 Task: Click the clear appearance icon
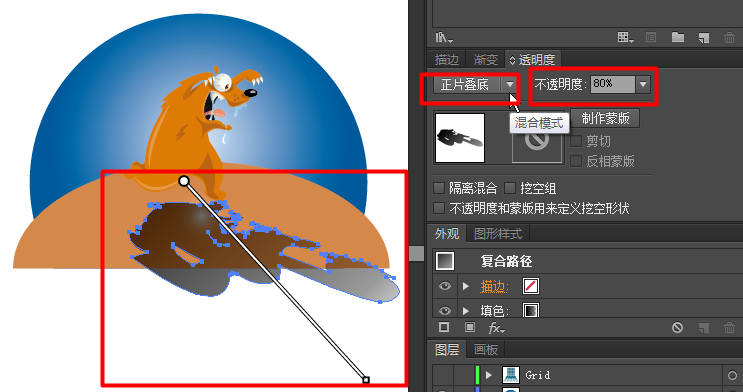(x=678, y=328)
